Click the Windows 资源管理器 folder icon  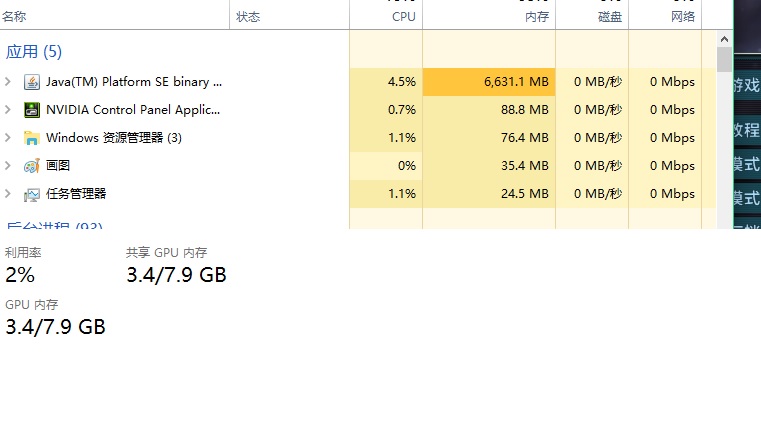(x=31, y=138)
